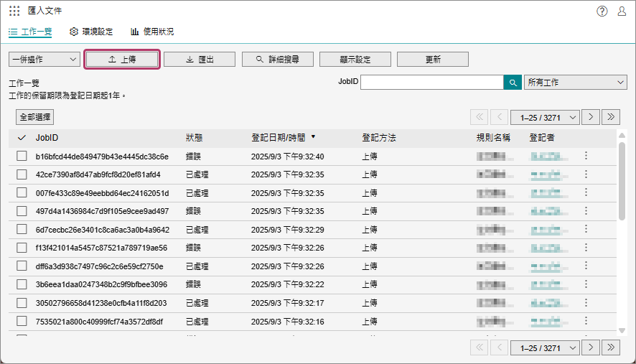Image resolution: width=636 pixels, height=364 pixels.
Task: Go to next page using bottom pager arrow
Action: pyautogui.click(x=591, y=347)
